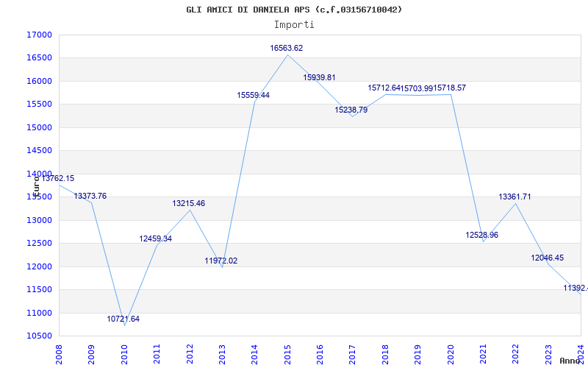Click the y-axis tick 16500

[x=39, y=58]
